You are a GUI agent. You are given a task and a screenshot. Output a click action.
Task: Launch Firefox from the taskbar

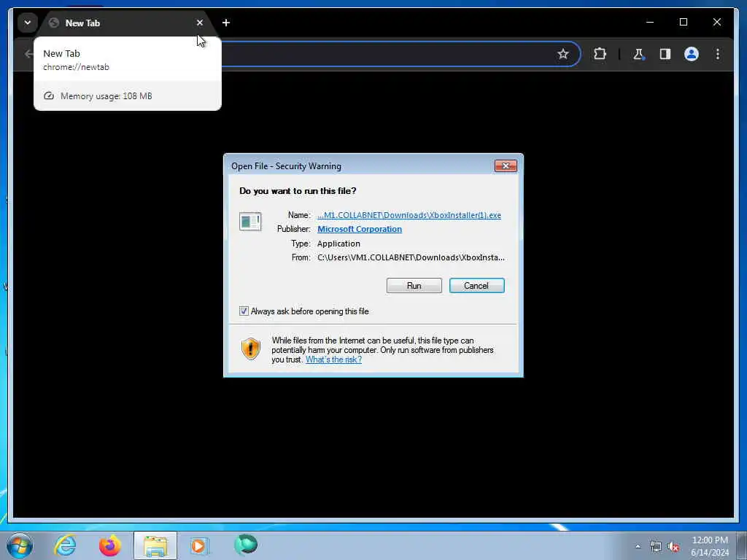(110, 545)
